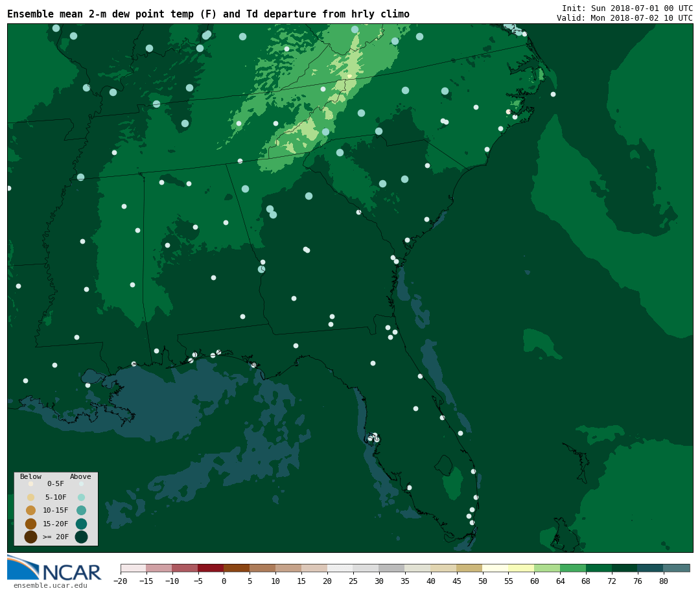Screen dimensions: 700x593
Task: Pick the gray color bar segment between 30 and 35
Action: tap(392, 568)
